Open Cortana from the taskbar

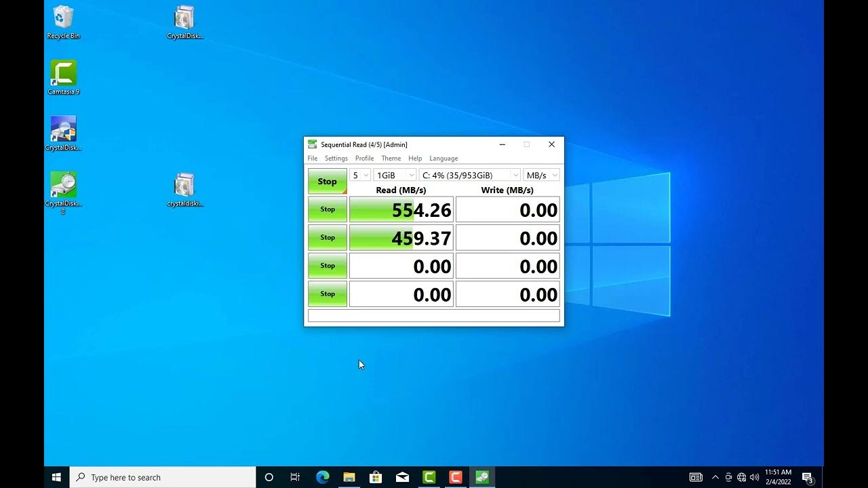click(x=269, y=477)
